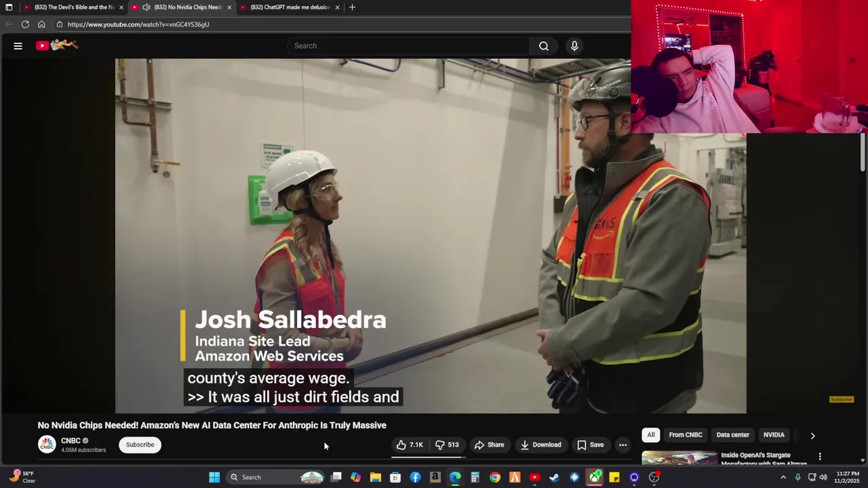This screenshot has height=488, width=868.
Task: Open Sticky Notes from taskbar
Action: coord(614,477)
